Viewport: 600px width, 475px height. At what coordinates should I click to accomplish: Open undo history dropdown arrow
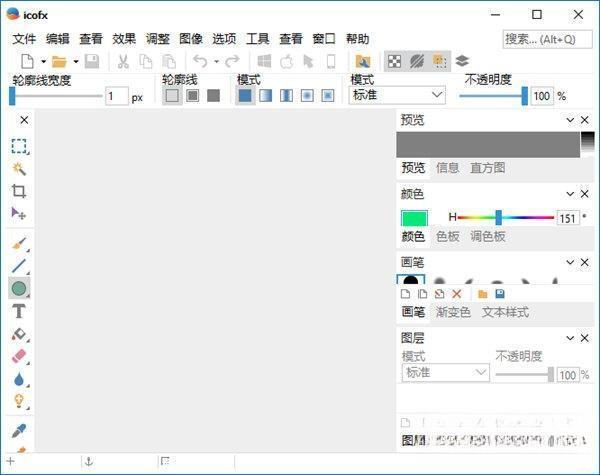[x=216, y=62]
